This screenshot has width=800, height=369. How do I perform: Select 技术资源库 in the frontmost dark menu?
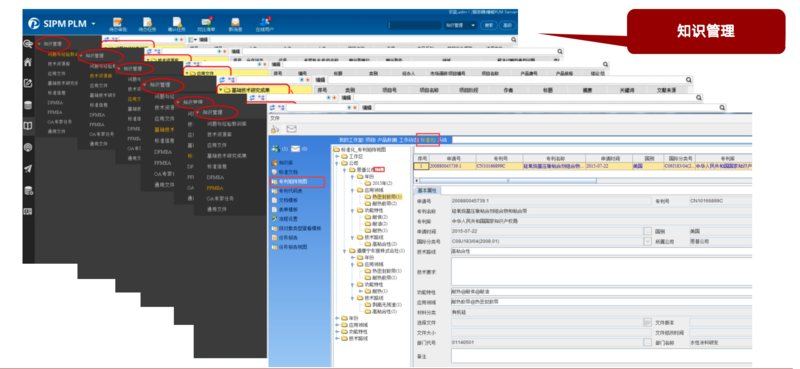[219, 135]
